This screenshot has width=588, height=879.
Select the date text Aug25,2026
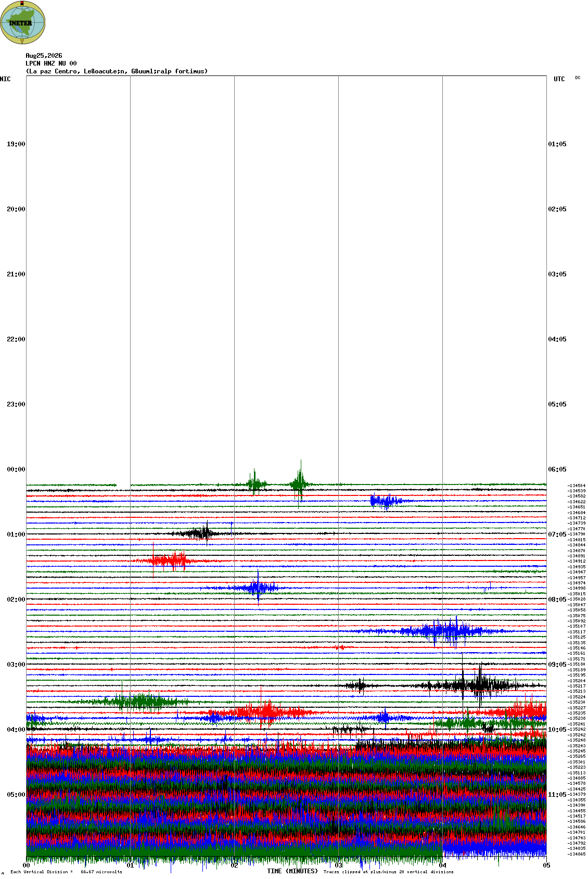44,56
